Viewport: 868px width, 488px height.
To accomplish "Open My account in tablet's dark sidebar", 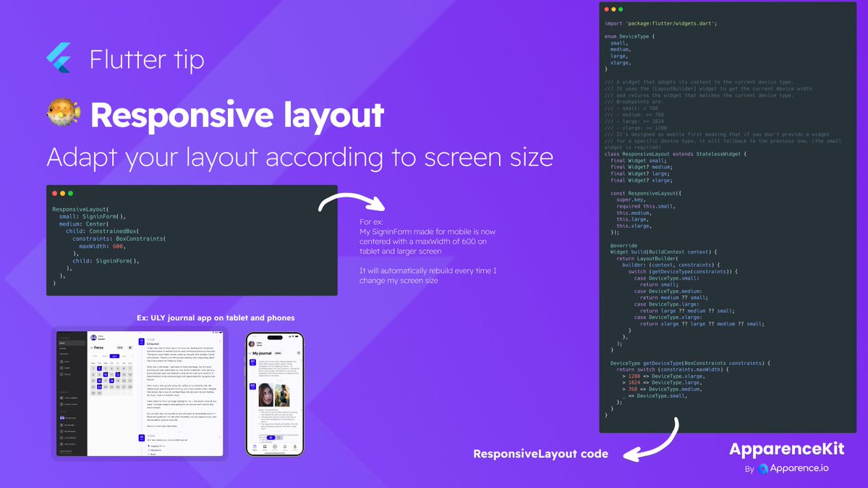I will coord(68,418).
